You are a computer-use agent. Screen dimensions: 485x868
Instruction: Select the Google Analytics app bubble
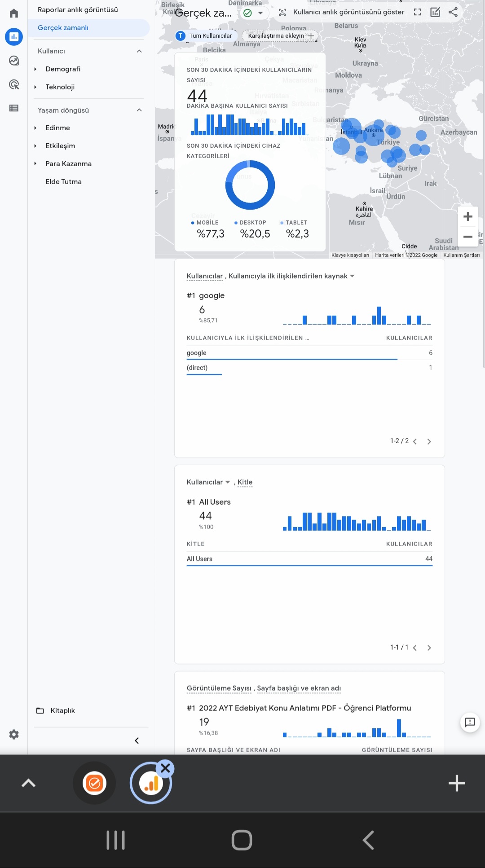(x=150, y=784)
